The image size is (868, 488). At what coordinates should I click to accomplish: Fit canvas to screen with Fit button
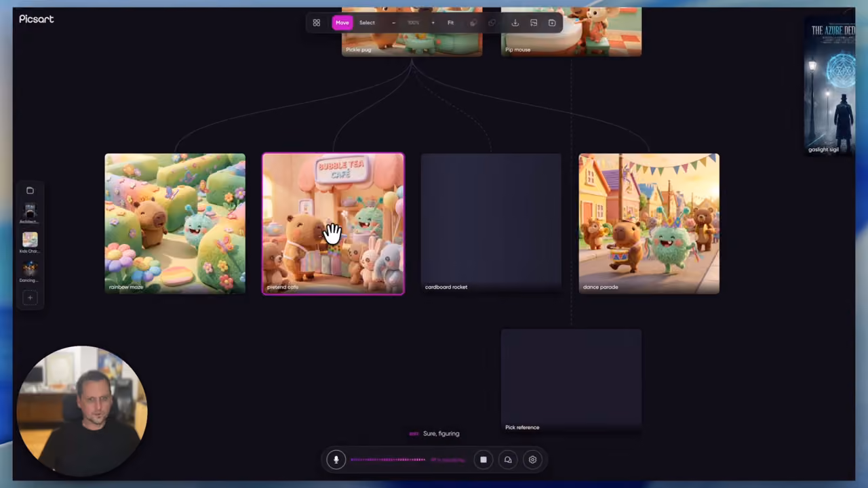[x=450, y=23]
